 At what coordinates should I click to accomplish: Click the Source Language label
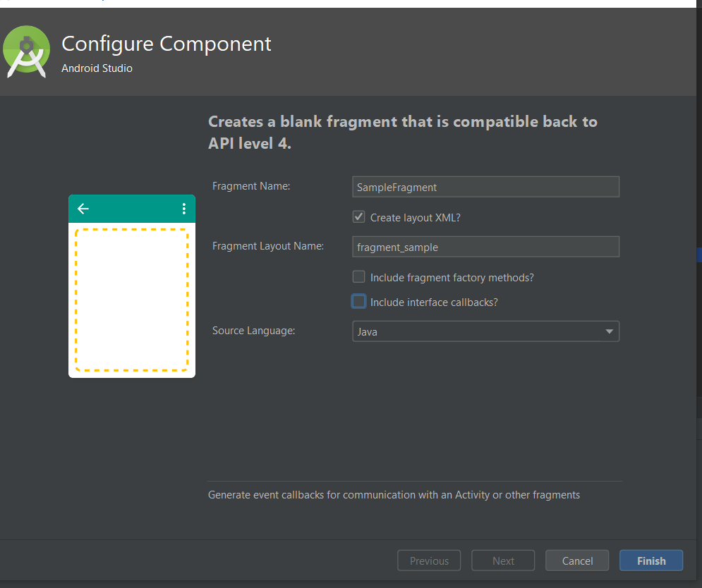click(x=253, y=330)
